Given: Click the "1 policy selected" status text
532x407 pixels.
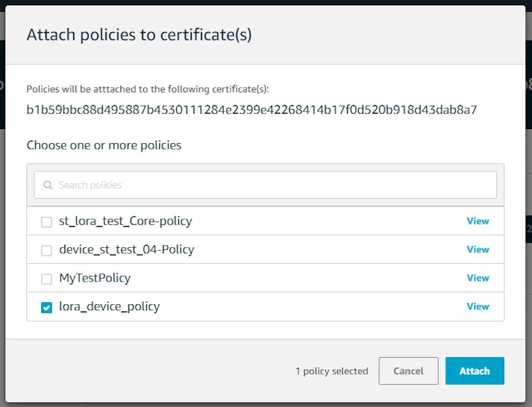Looking at the screenshot, I should (332, 371).
